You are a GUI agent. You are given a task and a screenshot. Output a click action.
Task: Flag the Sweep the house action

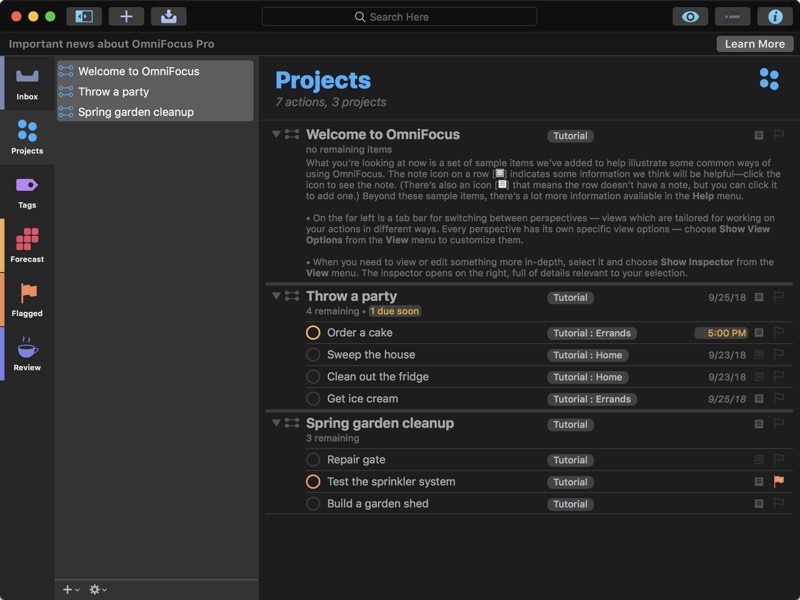click(779, 355)
